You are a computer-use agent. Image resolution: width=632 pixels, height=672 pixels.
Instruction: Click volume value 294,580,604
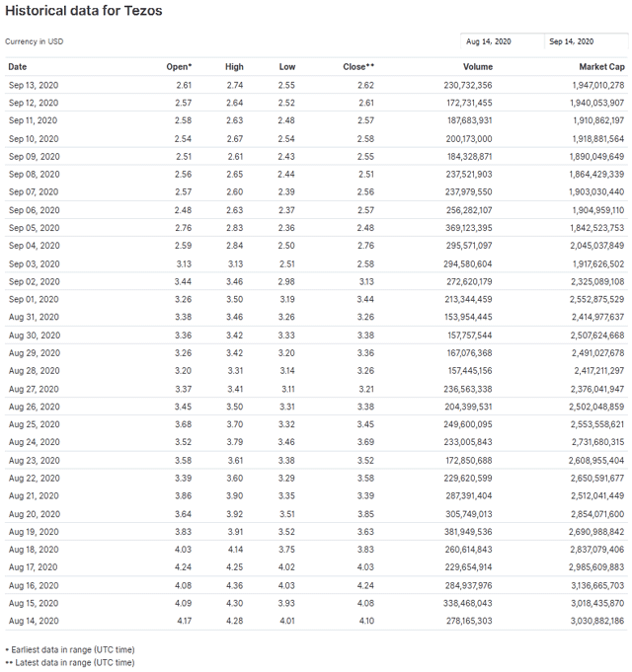click(x=468, y=264)
